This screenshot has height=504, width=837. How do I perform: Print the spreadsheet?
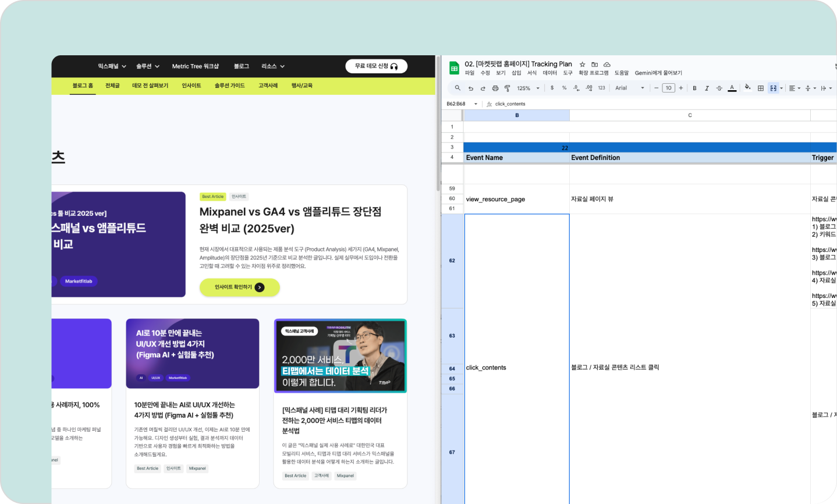pyautogui.click(x=495, y=88)
